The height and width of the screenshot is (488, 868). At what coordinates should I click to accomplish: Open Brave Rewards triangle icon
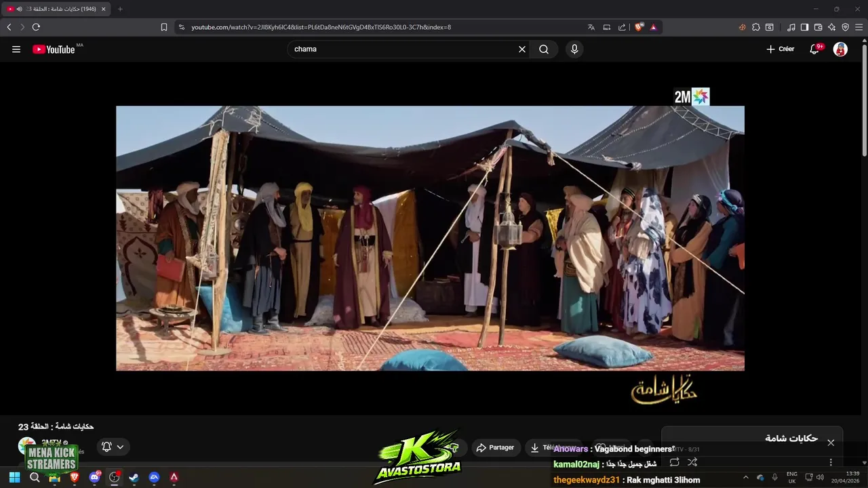653,27
